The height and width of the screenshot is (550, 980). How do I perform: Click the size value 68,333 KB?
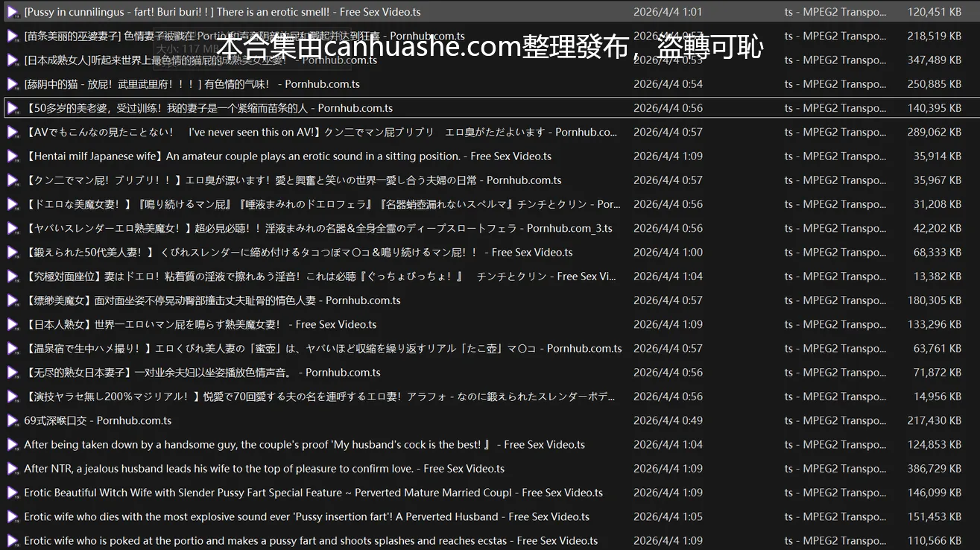pos(938,253)
